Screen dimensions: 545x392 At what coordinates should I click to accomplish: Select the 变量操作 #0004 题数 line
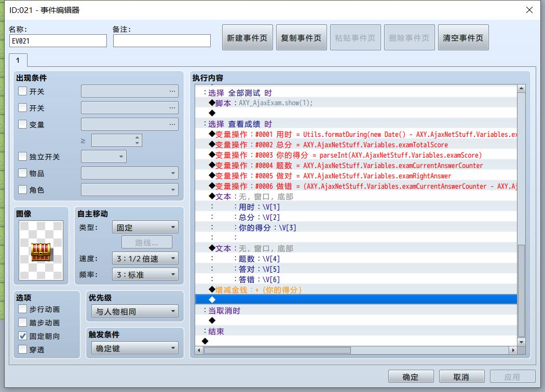pos(356,165)
